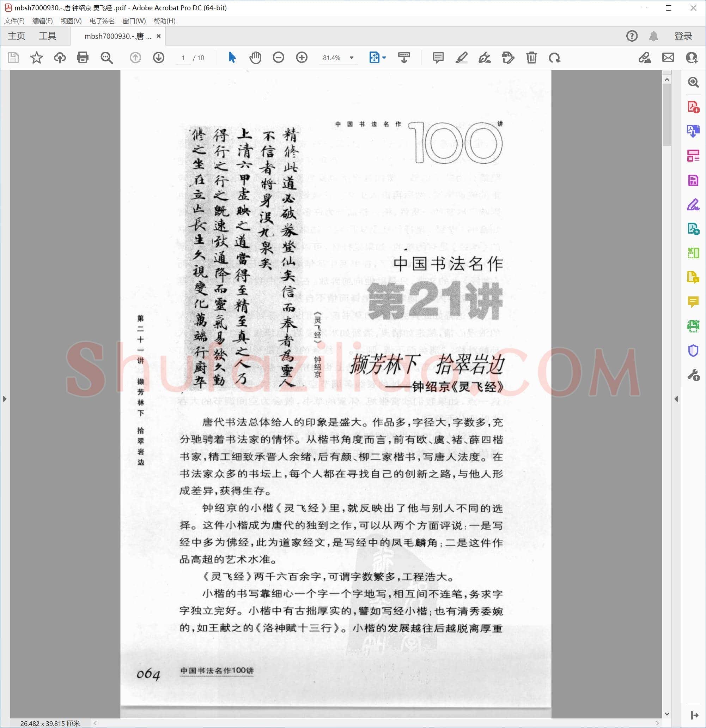Select the highlight text pen tool

[x=461, y=58]
